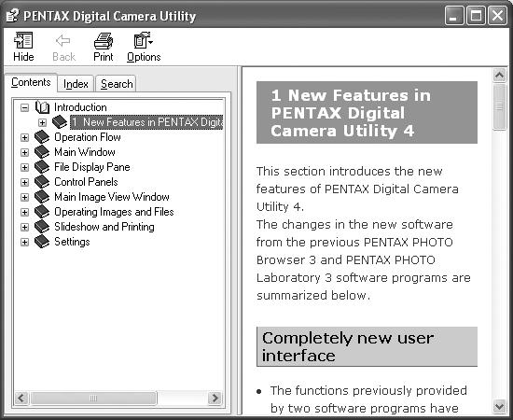Click the book icon beside Settings
513x420 pixels.
point(42,242)
